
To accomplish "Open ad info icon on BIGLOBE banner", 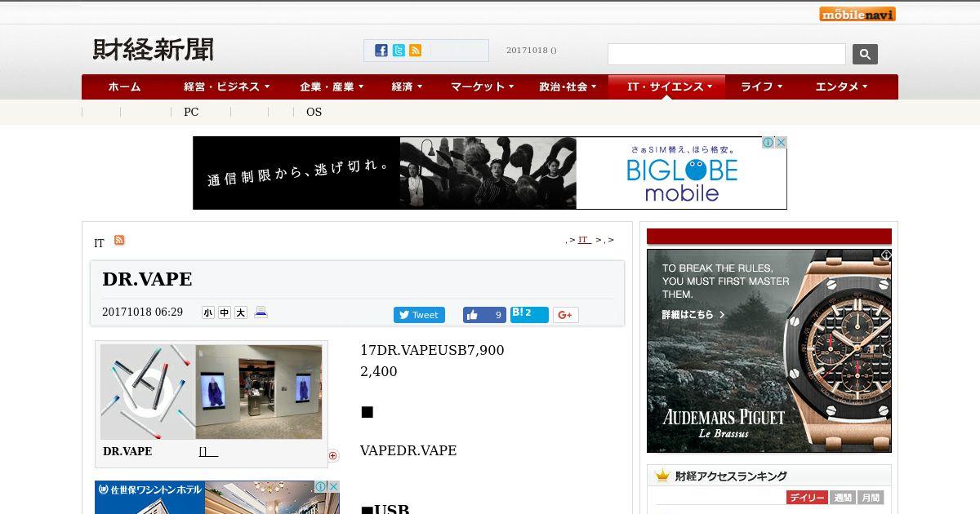I will [768, 143].
